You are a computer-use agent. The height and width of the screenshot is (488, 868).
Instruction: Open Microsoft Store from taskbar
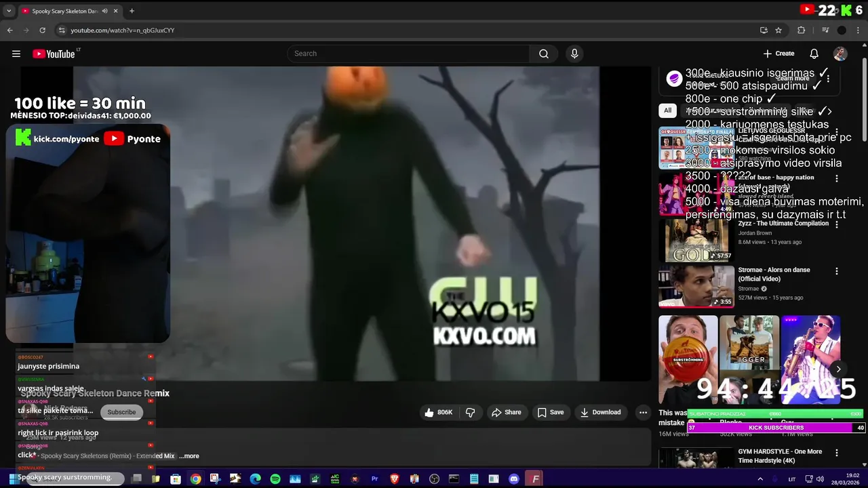(176, 479)
